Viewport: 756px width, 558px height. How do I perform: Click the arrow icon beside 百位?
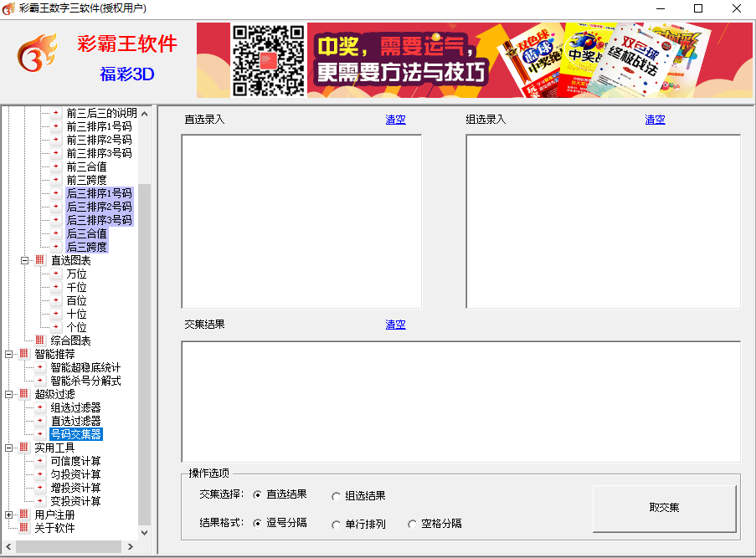click(56, 300)
